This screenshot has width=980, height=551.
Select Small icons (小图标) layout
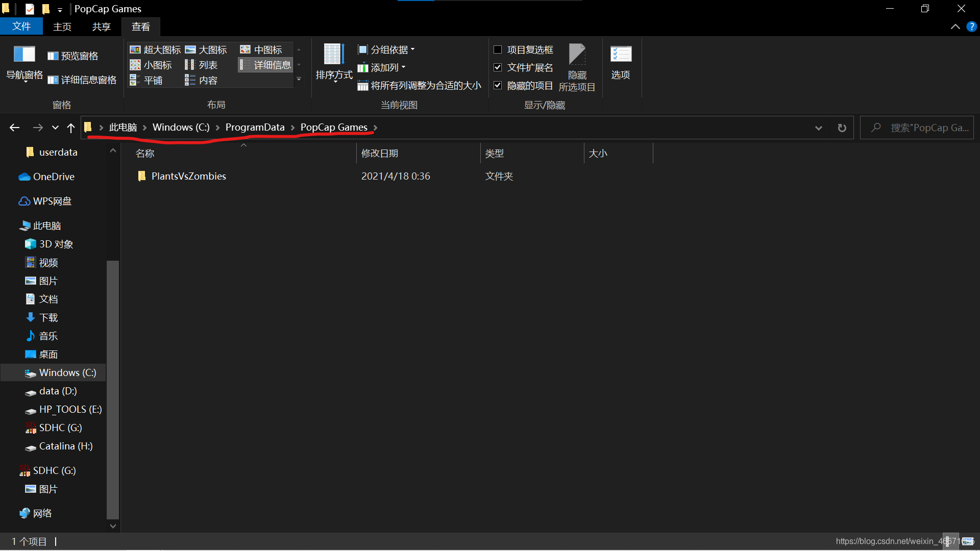[x=151, y=65]
